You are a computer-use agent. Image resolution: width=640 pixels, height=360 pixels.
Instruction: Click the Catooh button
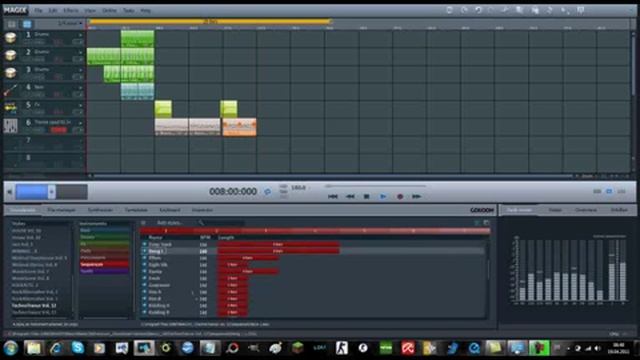click(482, 210)
